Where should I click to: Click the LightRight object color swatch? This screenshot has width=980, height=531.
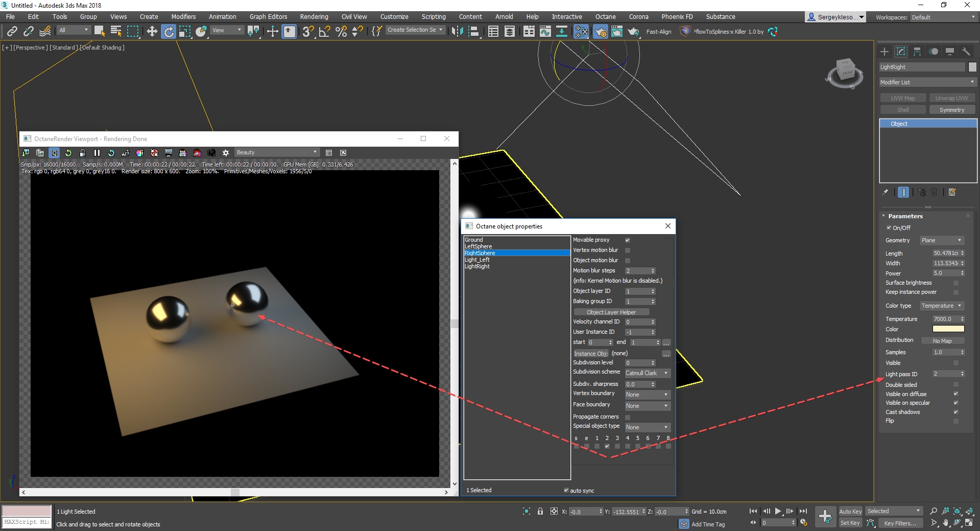tap(972, 67)
